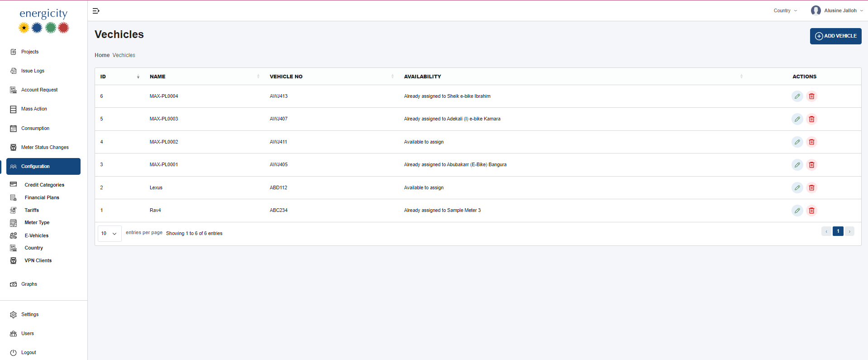Click Vechicles breadcrumb link
The height and width of the screenshot is (360, 868).
pos(124,55)
